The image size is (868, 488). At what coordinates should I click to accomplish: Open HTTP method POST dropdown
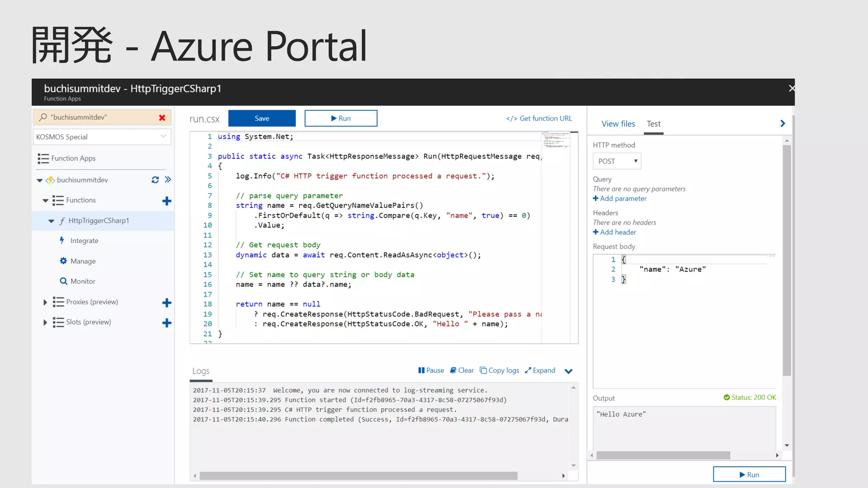point(617,161)
